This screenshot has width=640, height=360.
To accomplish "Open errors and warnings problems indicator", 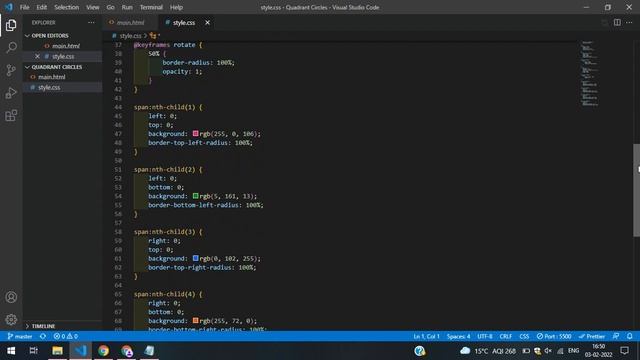I will tap(66, 336).
